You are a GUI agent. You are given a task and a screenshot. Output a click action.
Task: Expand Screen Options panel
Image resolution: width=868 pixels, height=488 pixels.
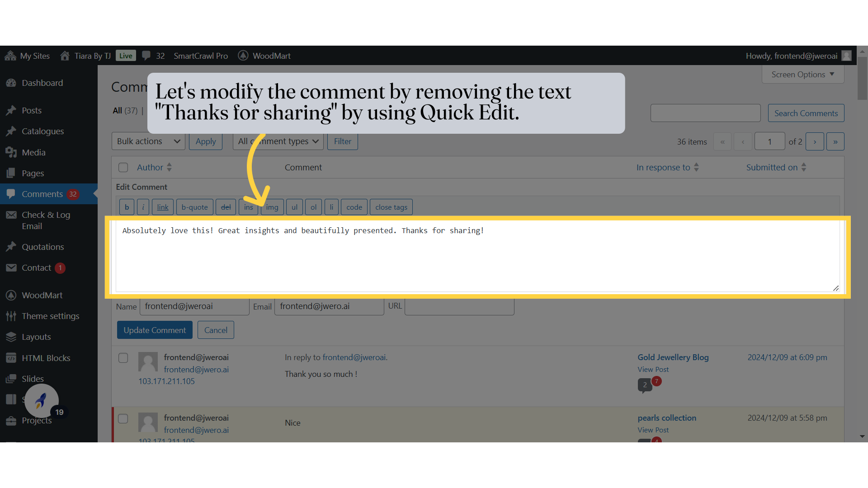click(x=802, y=75)
